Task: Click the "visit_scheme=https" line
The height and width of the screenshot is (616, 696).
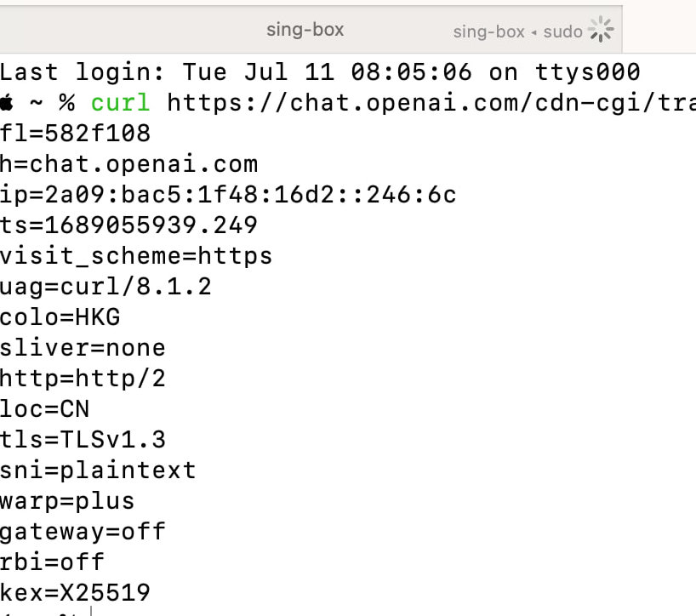Action: (x=136, y=255)
